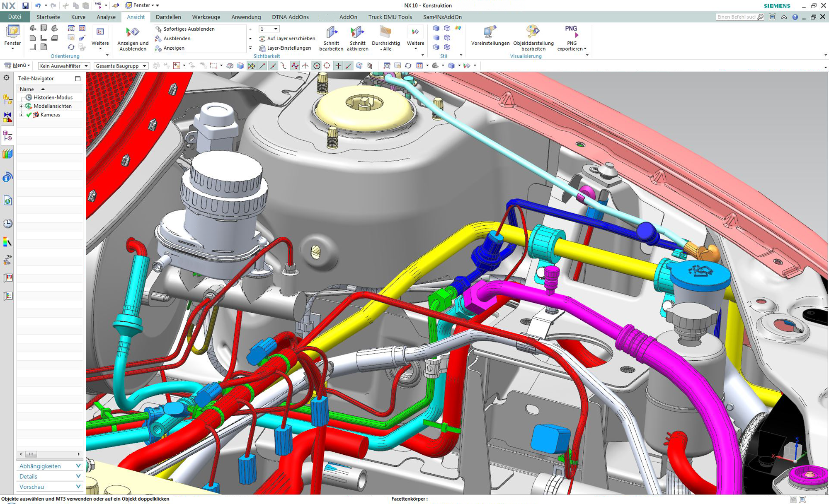Toggle the Kameras checkmark in Teile-Navigator
The width and height of the screenshot is (829, 504).
[x=28, y=115]
